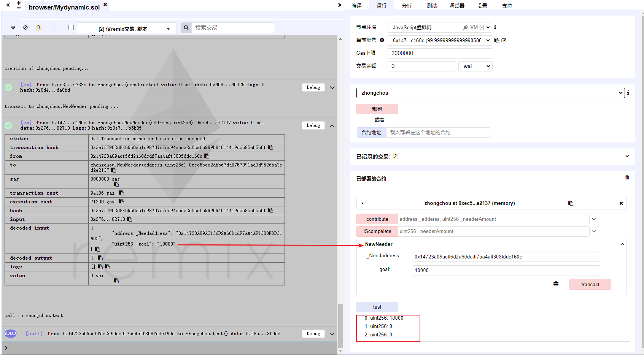Debug the zhongchou constructor transaction

pos(313,87)
